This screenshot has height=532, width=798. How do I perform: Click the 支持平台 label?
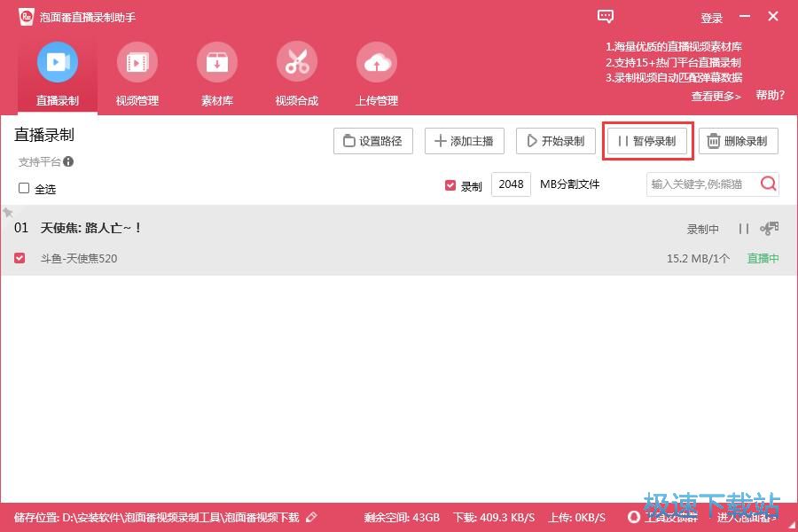click(x=40, y=162)
